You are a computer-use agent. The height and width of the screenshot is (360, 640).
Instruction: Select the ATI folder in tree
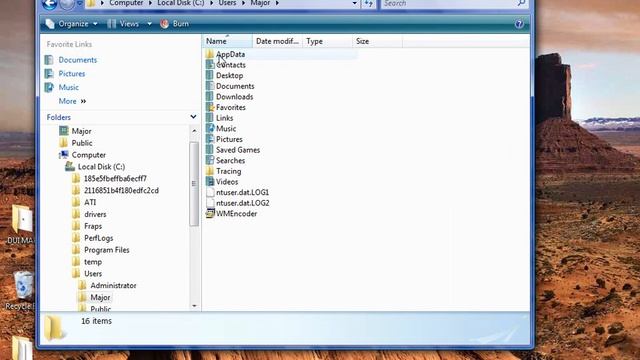coord(90,202)
